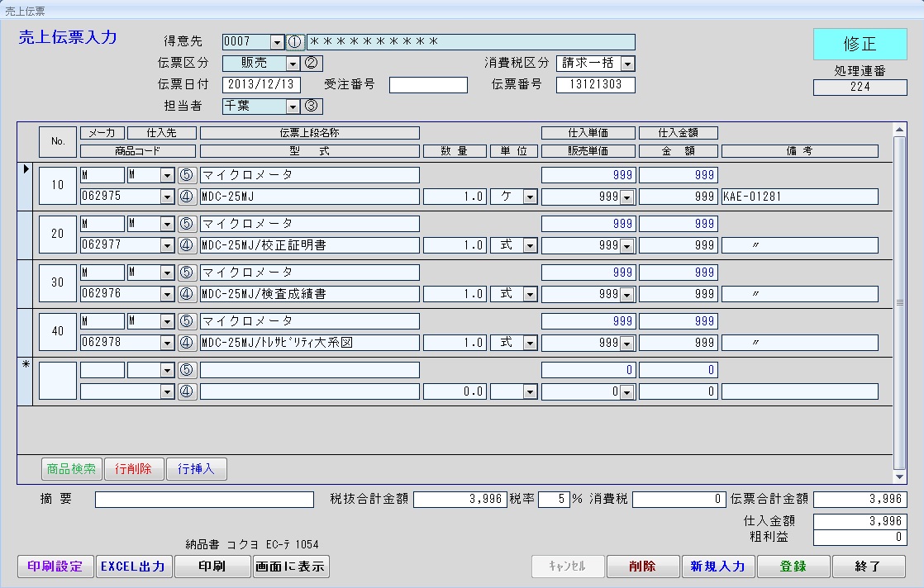Click circled 5 button in row 10
Image resolution: width=924 pixels, height=588 pixels.
pyautogui.click(x=187, y=175)
